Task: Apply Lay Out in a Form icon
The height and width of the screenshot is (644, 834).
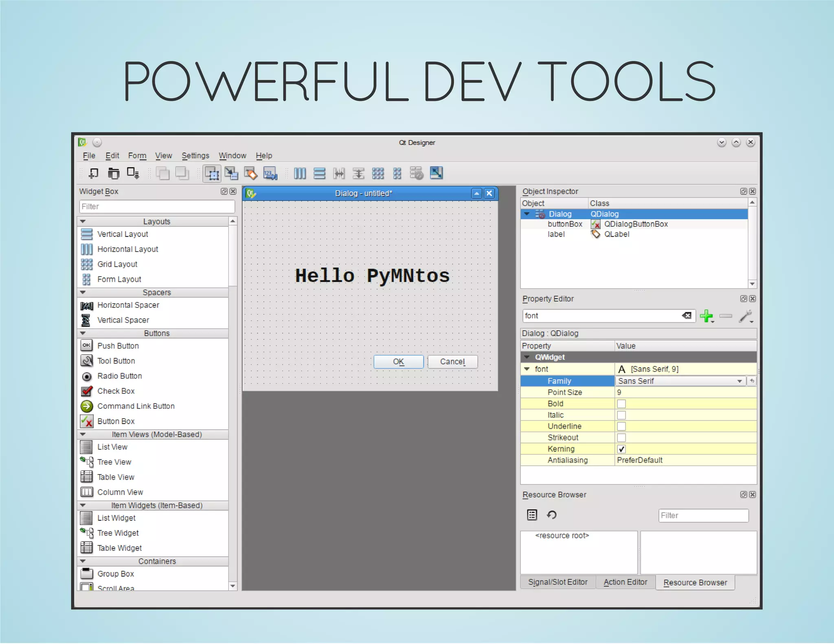Action: click(397, 173)
